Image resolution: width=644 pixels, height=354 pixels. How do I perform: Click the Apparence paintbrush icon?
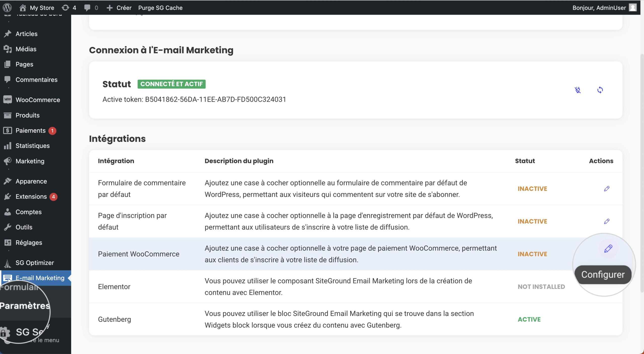[x=8, y=181]
